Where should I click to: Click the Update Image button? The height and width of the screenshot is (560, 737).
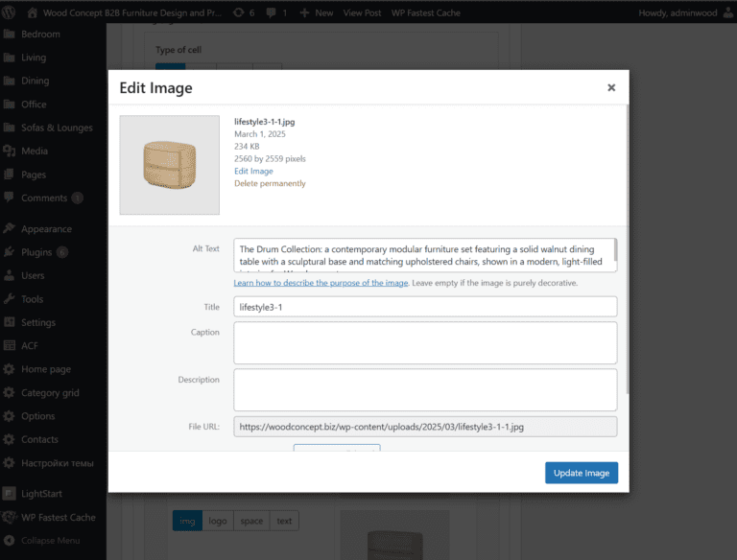point(582,473)
